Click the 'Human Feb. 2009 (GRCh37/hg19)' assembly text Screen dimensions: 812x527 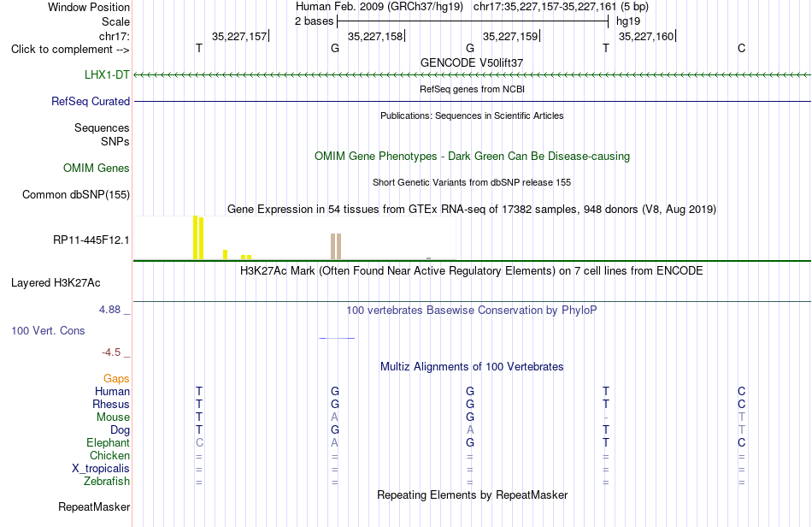(x=379, y=7)
